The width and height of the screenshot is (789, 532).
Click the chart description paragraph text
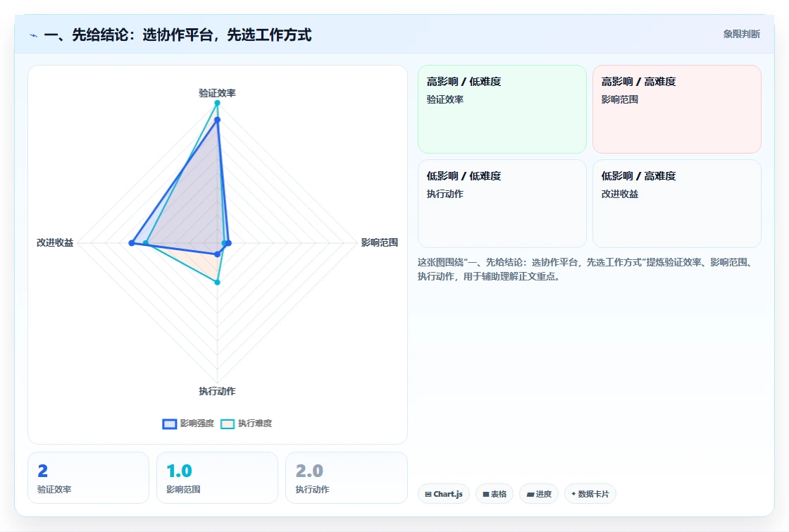pyautogui.click(x=585, y=269)
